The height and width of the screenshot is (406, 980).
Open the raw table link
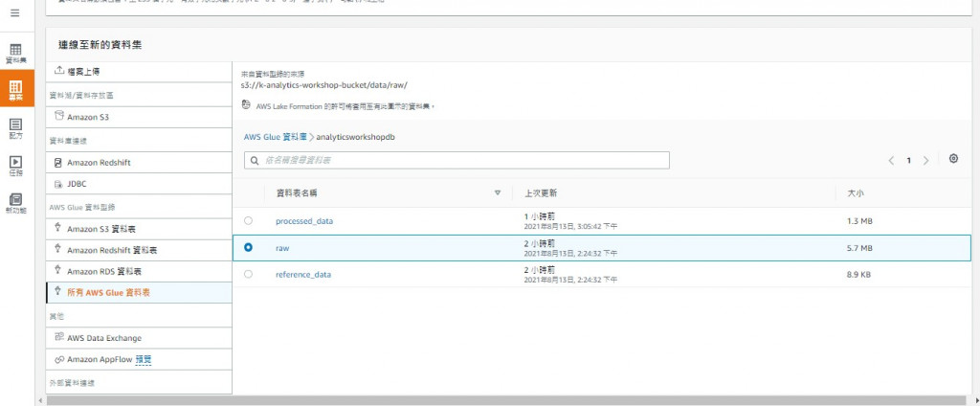point(282,248)
